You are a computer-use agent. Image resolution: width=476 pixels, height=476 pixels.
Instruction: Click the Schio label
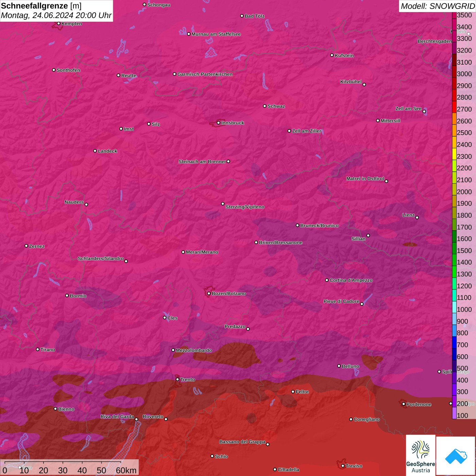[221, 456]
